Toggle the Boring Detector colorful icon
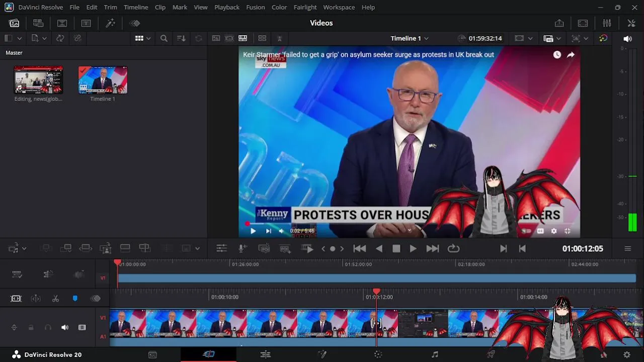 [x=603, y=38]
